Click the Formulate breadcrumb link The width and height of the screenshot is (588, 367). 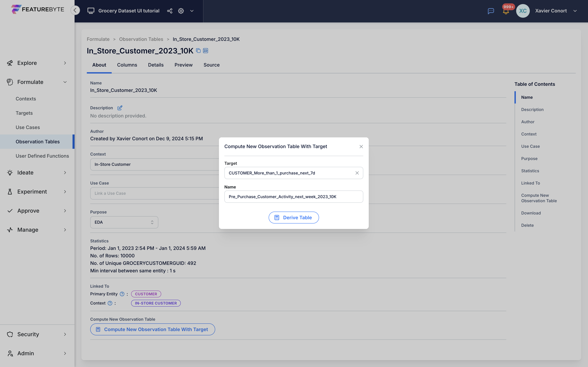98,39
